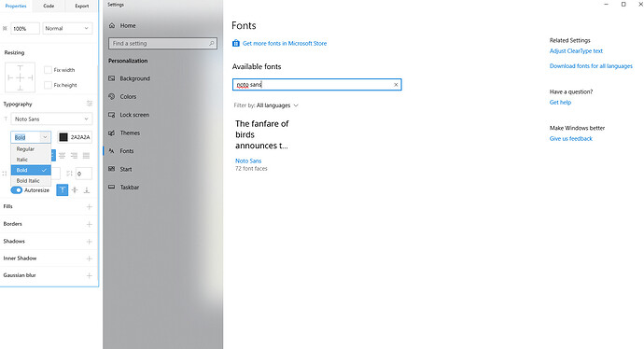The height and width of the screenshot is (349, 644).
Task: Click the Get help link
Action: [560, 103]
